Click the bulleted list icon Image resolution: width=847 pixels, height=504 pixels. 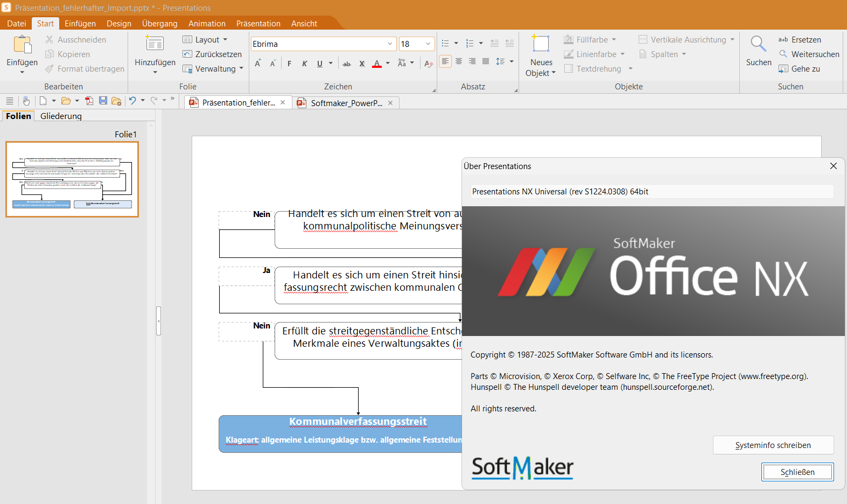[445, 43]
